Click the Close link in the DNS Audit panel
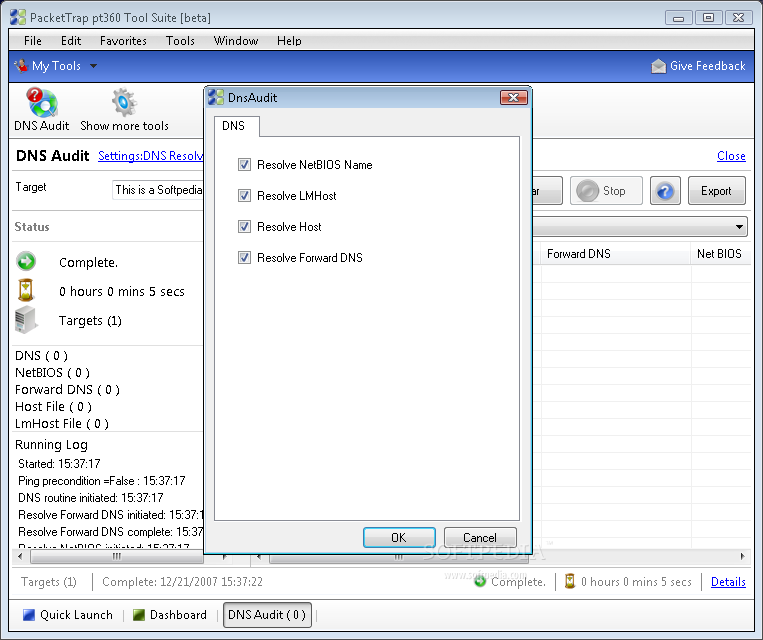Viewport: 763px width, 640px height. click(x=731, y=156)
